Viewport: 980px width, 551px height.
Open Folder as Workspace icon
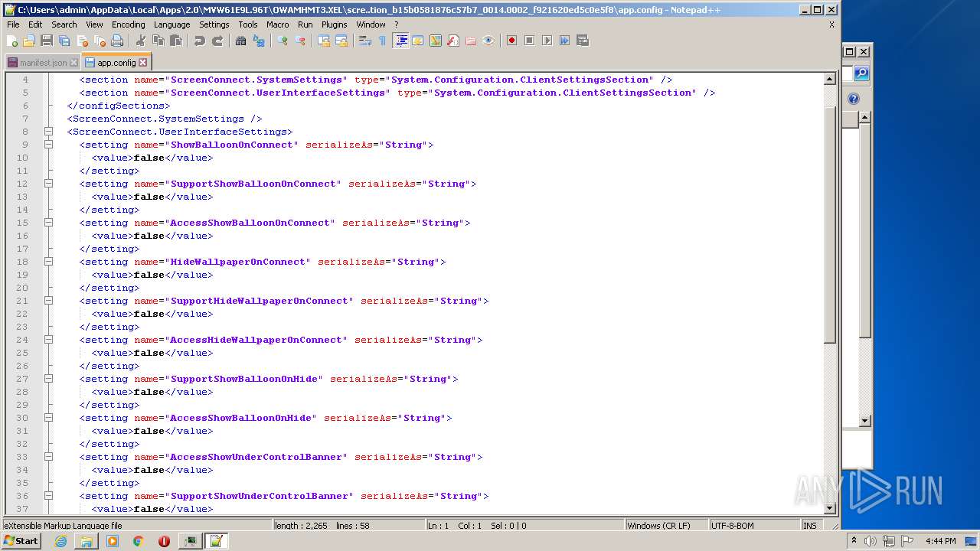point(470,41)
